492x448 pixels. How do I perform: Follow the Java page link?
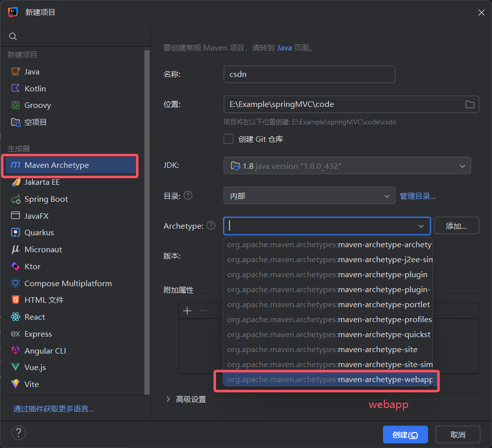point(284,47)
